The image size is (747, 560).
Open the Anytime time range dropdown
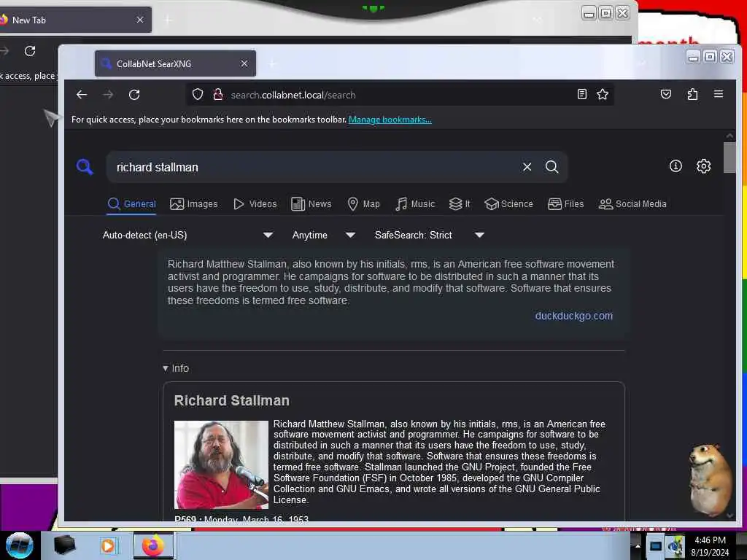[323, 235]
